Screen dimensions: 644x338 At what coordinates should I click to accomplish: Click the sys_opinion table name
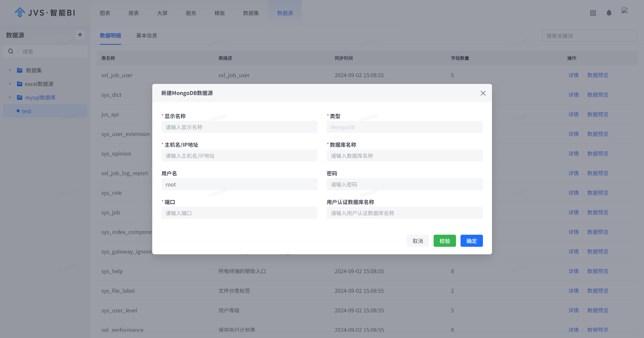(x=116, y=154)
